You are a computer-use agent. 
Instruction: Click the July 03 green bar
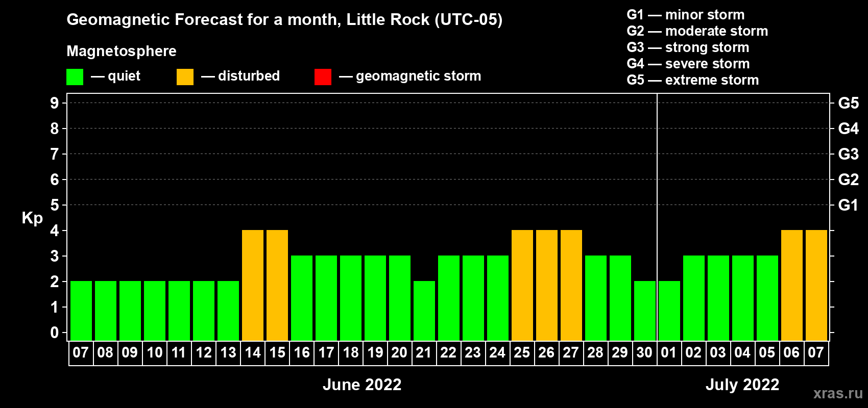(x=718, y=298)
